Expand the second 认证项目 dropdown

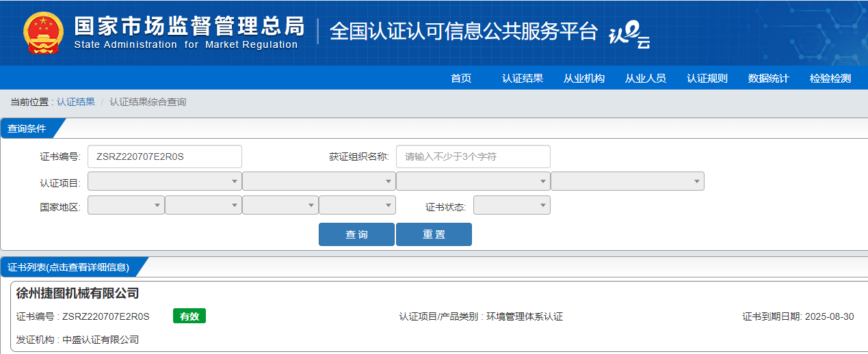[x=319, y=181]
